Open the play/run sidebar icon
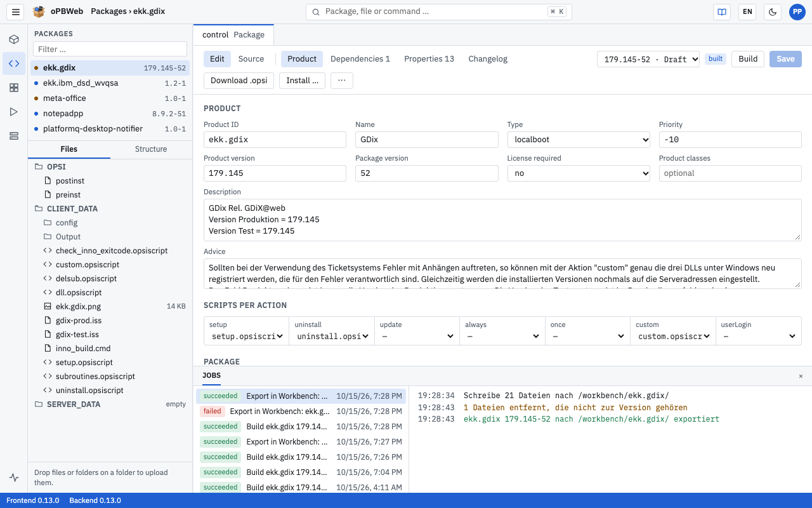The width and height of the screenshot is (812, 508). coord(14,112)
